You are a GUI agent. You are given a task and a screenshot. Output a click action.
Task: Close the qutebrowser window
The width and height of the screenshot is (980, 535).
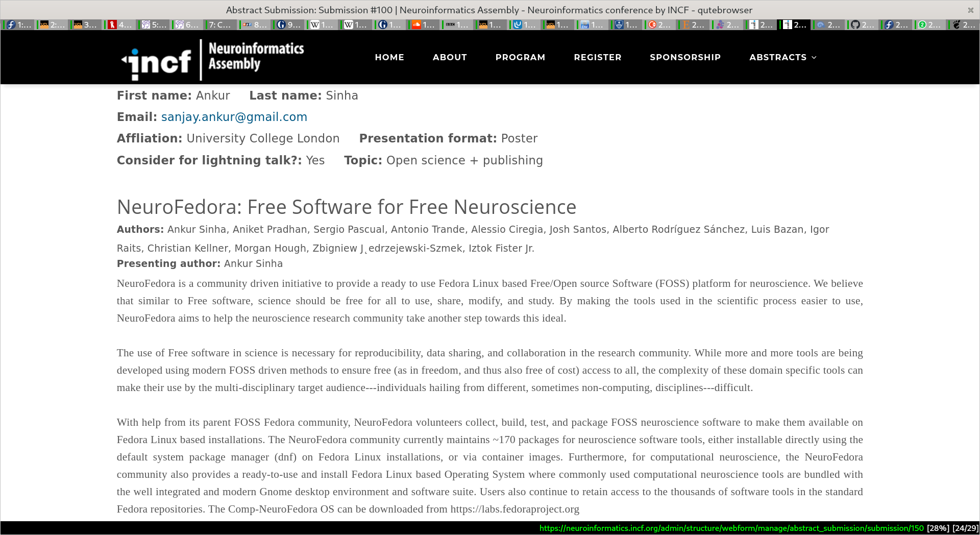[x=970, y=10]
